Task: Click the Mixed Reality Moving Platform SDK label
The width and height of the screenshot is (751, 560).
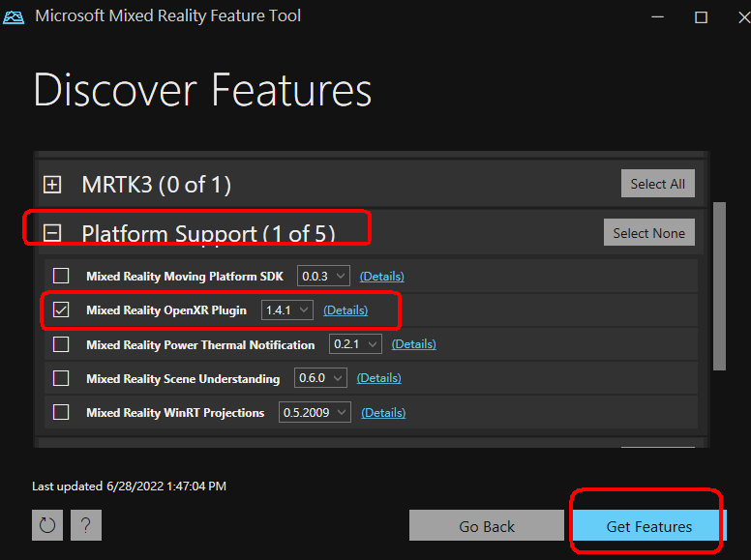Action: point(185,277)
